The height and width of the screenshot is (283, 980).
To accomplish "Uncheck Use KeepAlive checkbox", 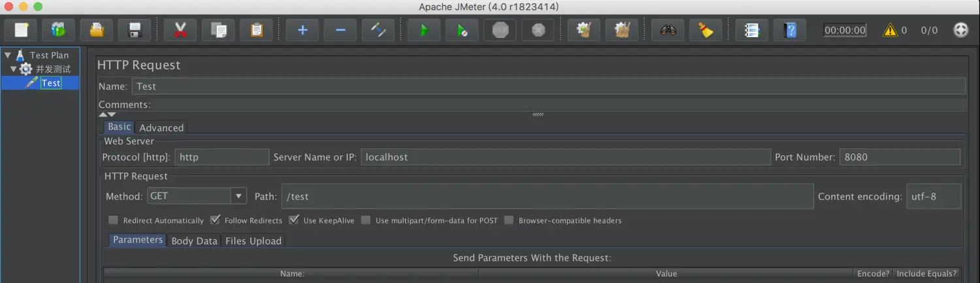I will [x=294, y=220].
